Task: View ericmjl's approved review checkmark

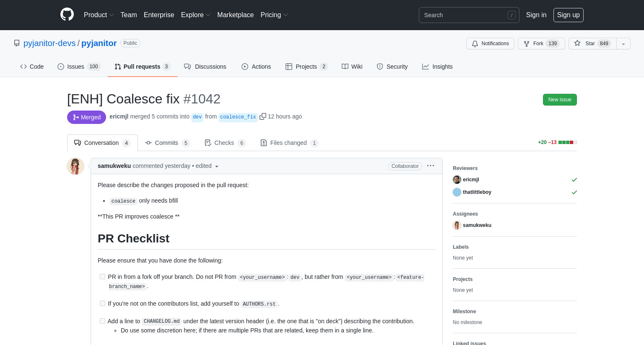Action: click(x=574, y=180)
